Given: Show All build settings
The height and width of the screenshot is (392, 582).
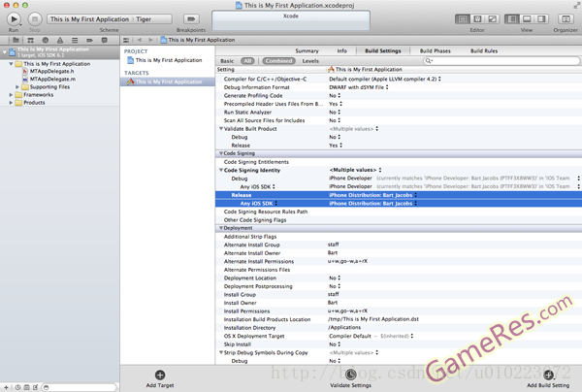Looking at the screenshot, I should (247, 61).
